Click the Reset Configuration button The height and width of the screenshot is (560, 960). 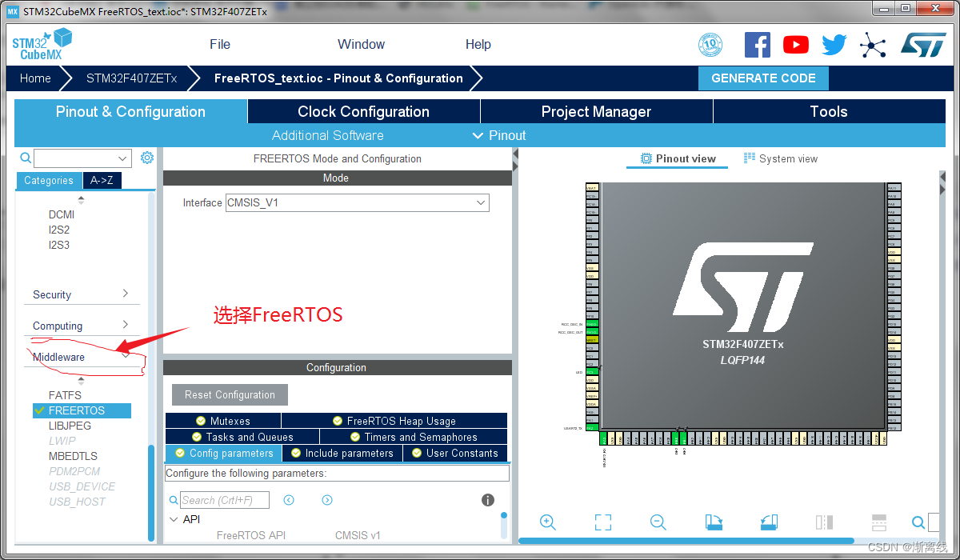point(230,395)
